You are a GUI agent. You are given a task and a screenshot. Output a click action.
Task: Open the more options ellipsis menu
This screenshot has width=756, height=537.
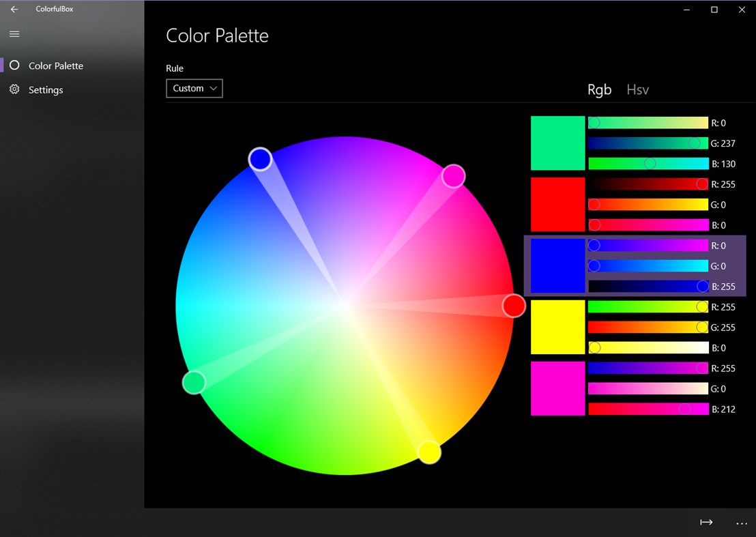[x=742, y=523]
